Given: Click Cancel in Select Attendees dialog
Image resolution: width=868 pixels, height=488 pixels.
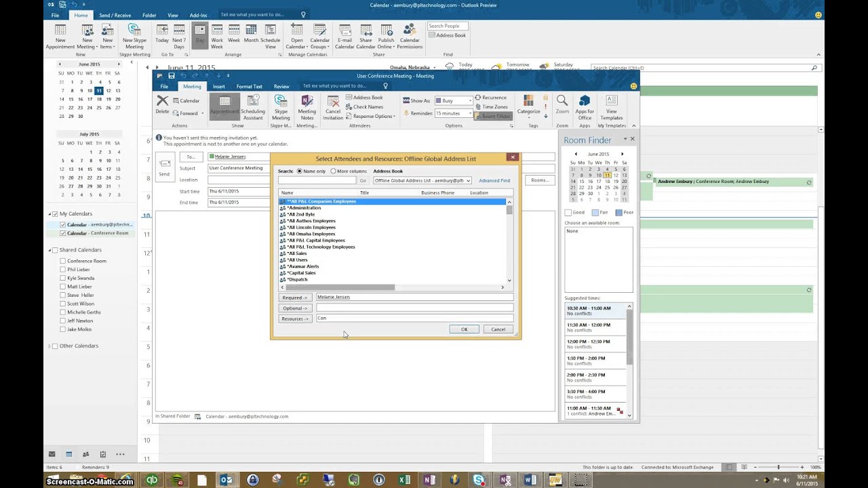Looking at the screenshot, I should [x=498, y=329].
